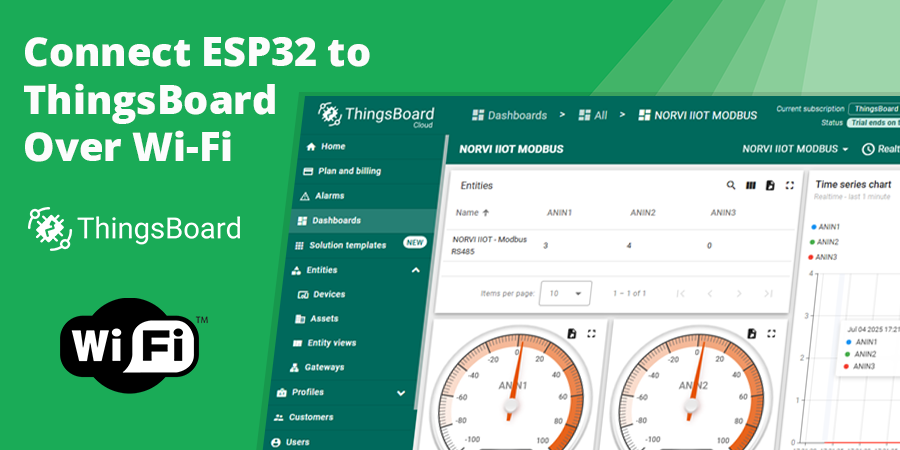Open Items per page dropdown
The width and height of the screenshot is (900, 450).
coord(565,293)
